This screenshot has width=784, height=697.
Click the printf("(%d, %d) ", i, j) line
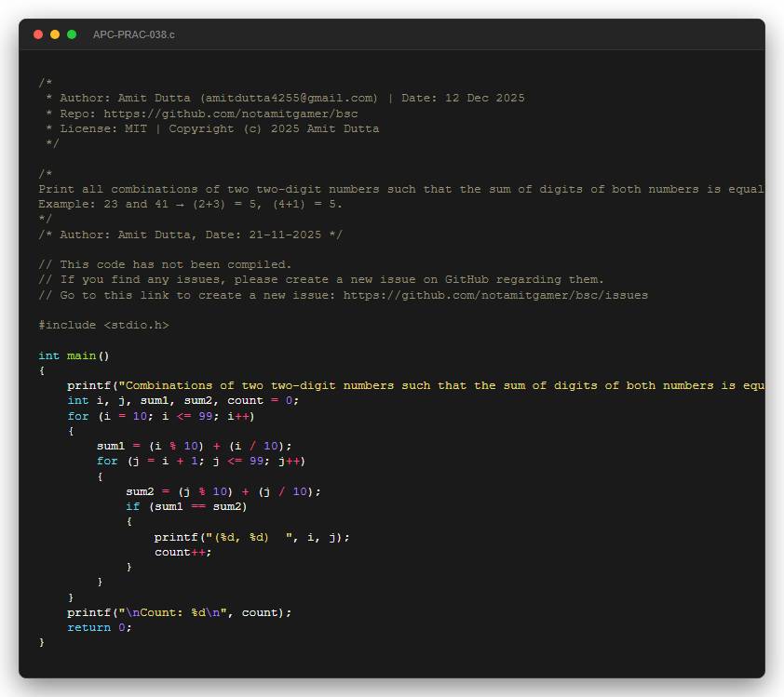tap(252, 537)
